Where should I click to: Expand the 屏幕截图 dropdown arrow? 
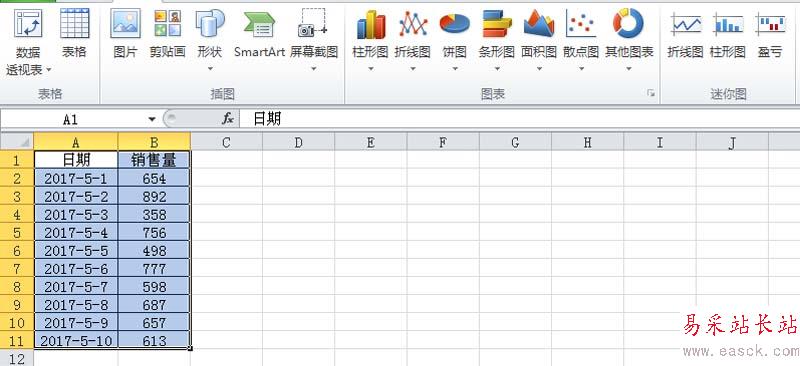[313, 68]
